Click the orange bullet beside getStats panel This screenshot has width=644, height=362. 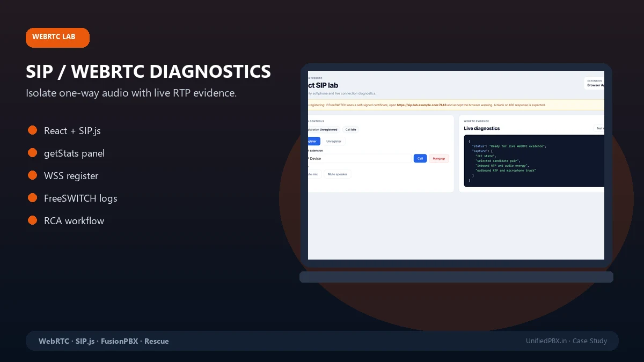32,153
